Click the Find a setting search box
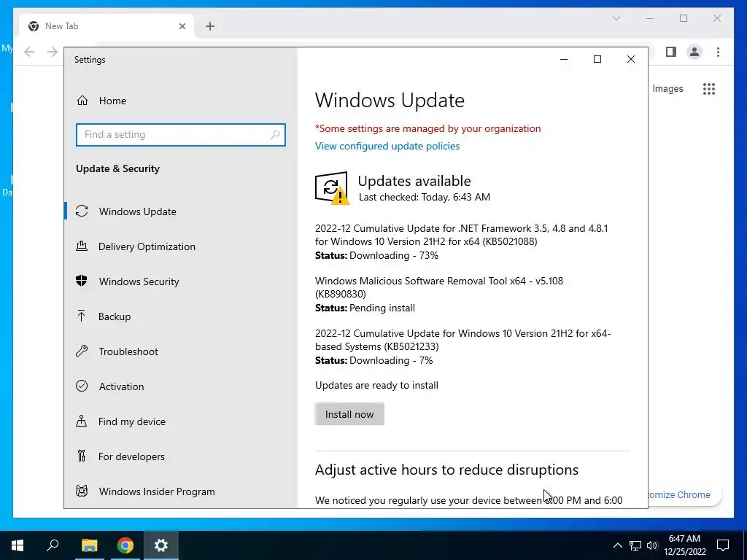The image size is (747, 560). [181, 135]
